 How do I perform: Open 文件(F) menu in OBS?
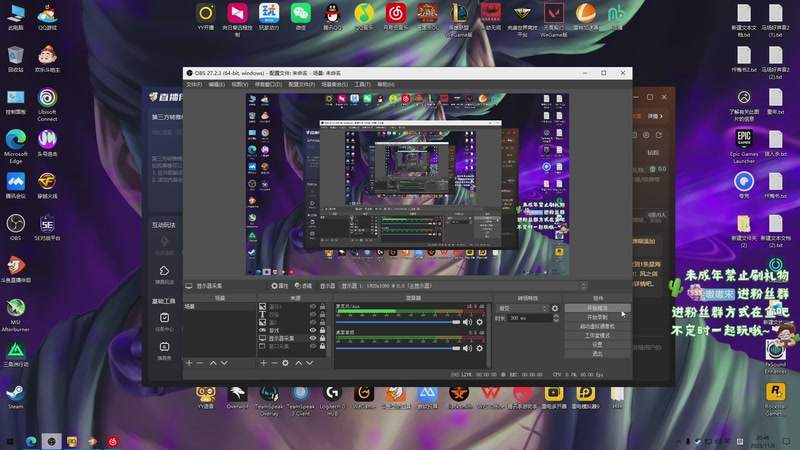[x=194, y=84]
